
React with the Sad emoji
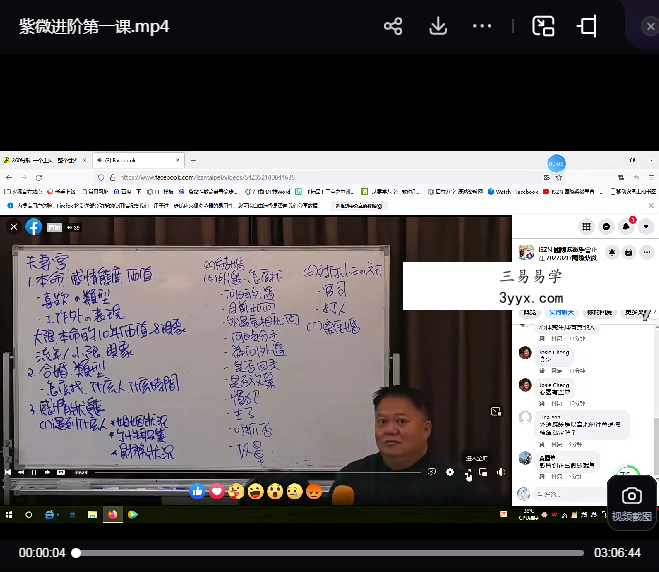point(295,491)
